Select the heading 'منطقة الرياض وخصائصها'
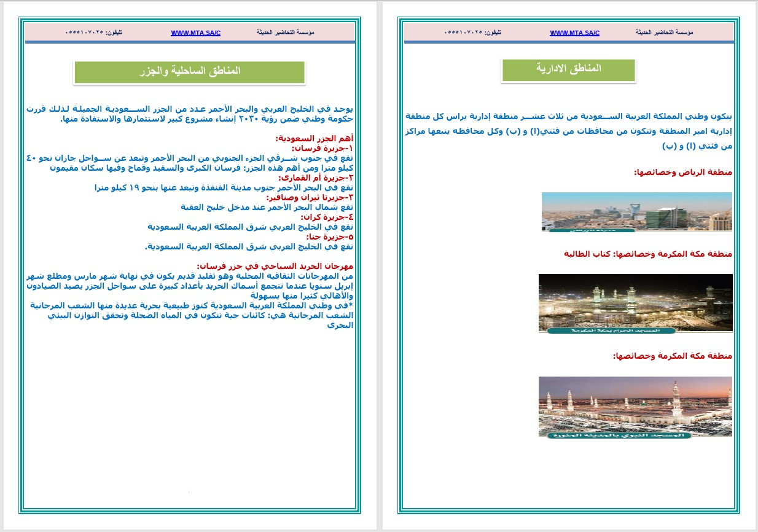Image resolution: width=758 pixels, height=532 pixels. click(x=681, y=172)
